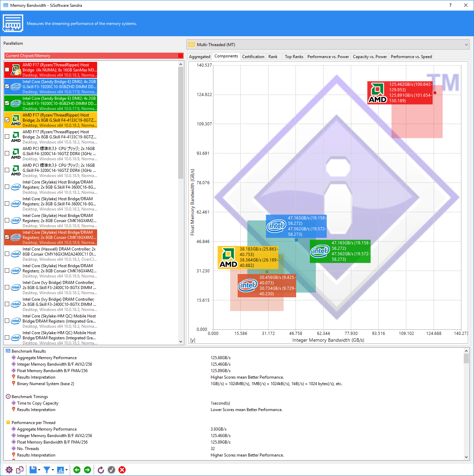Viewport: 474px width, 476px height.
Task: Open the Capacity vs. Power tab
Action: tap(370, 57)
